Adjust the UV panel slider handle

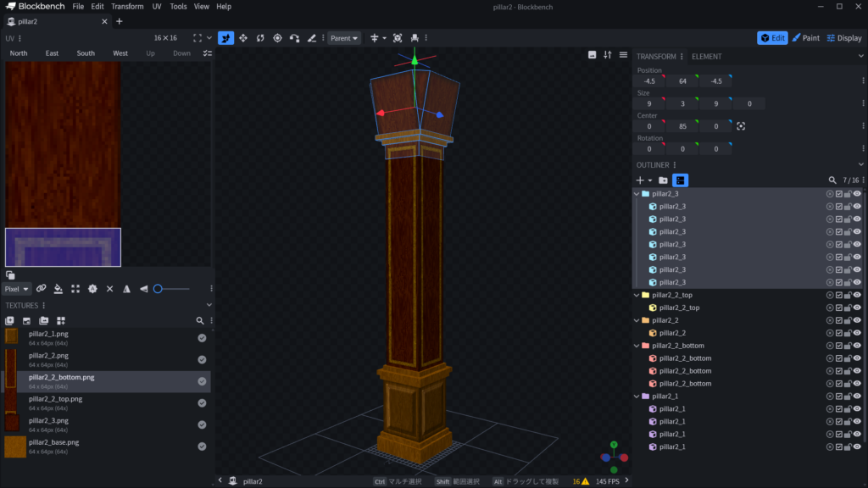tap(157, 289)
